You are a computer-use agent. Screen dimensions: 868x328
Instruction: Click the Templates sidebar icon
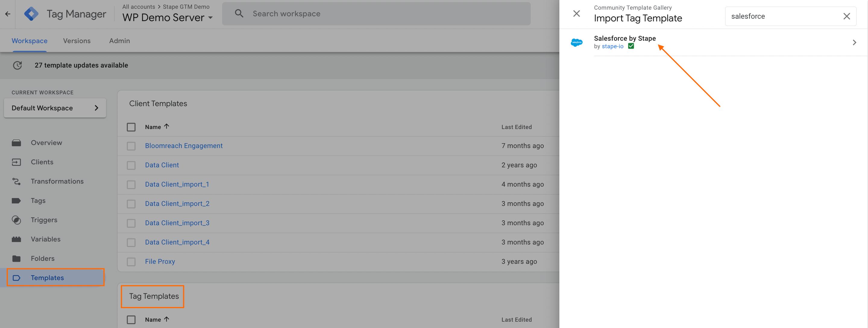(x=16, y=278)
